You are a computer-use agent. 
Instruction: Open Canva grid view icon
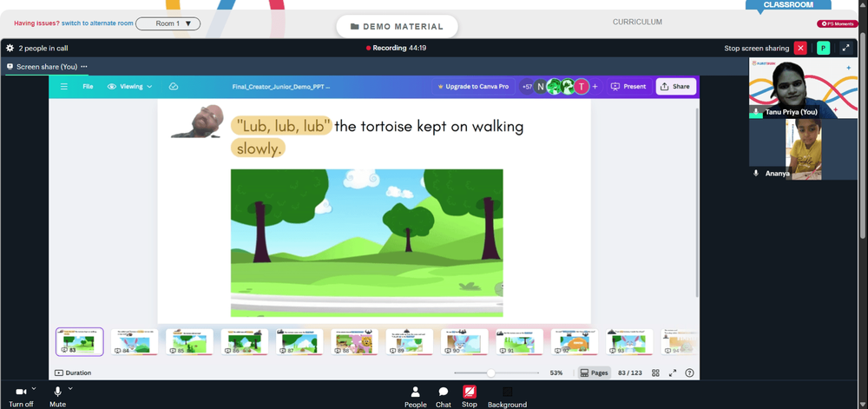[x=655, y=373]
